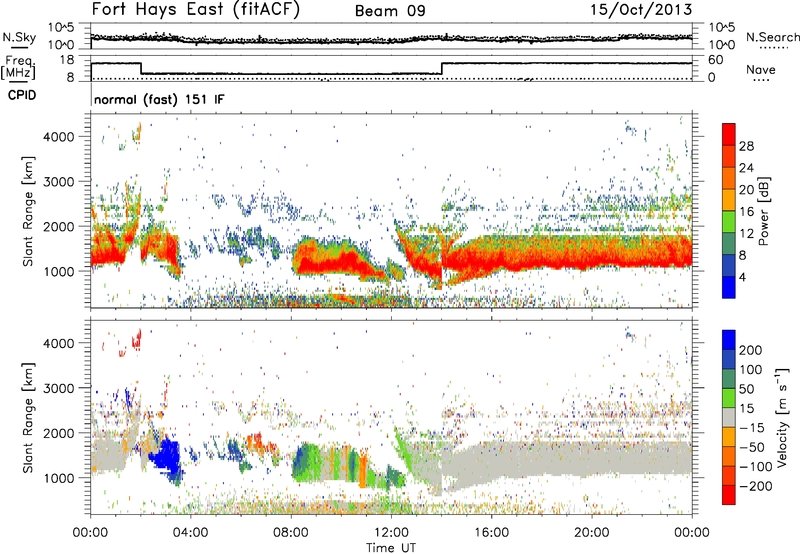Click the '04:00' time axis label
This screenshot has width=800, height=554.
(x=190, y=533)
